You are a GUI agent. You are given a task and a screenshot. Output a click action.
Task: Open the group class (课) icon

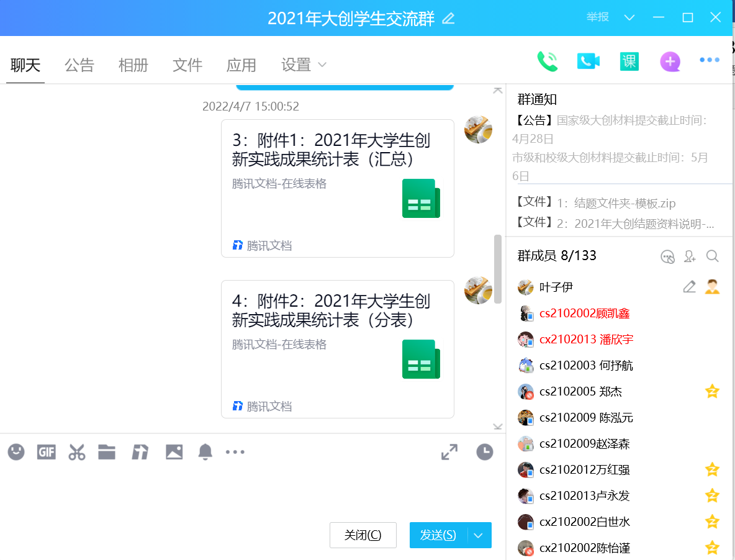point(629,61)
